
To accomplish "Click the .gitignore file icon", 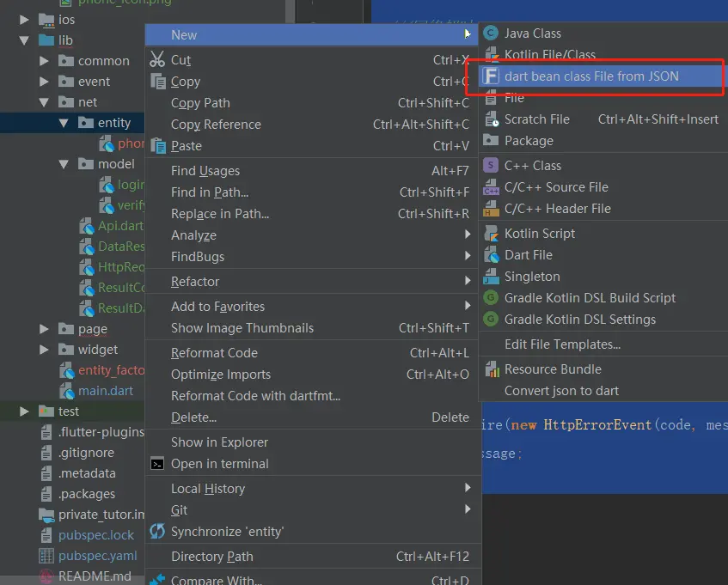I will click(x=46, y=453).
